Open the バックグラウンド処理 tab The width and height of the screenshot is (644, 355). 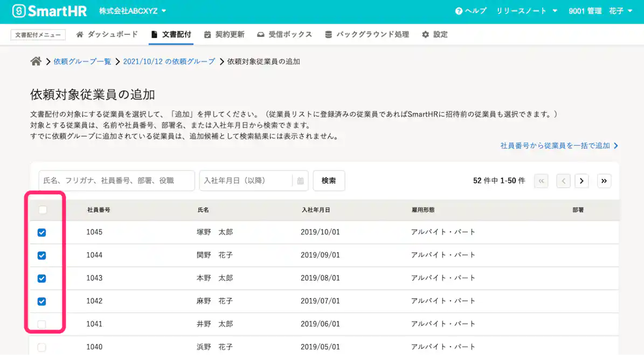pyautogui.click(x=366, y=34)
